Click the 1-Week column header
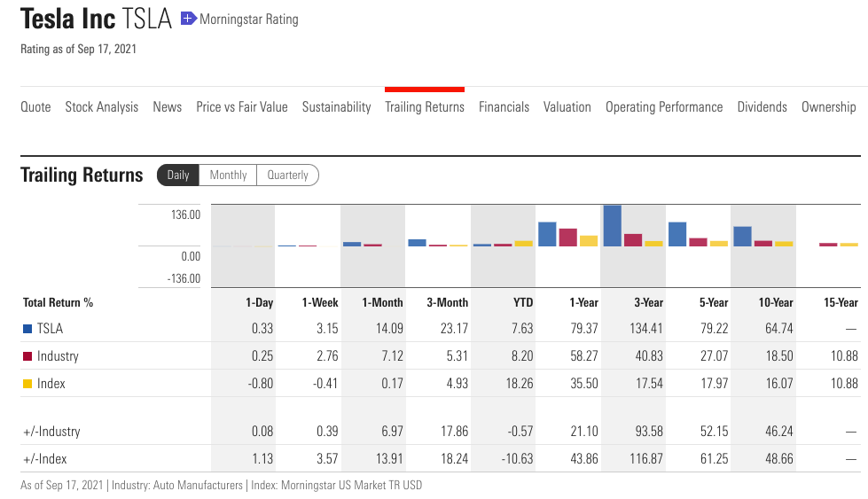Image resolution: width=868 pixels, height=499 pixels. pos(320,302)
